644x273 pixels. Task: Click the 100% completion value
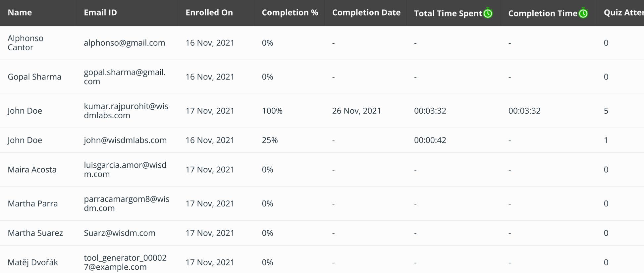click(272, 111)
